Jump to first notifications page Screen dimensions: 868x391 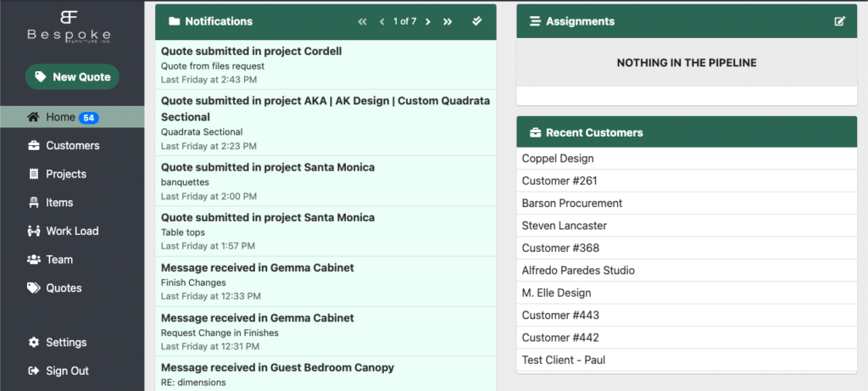coord(363,21)
